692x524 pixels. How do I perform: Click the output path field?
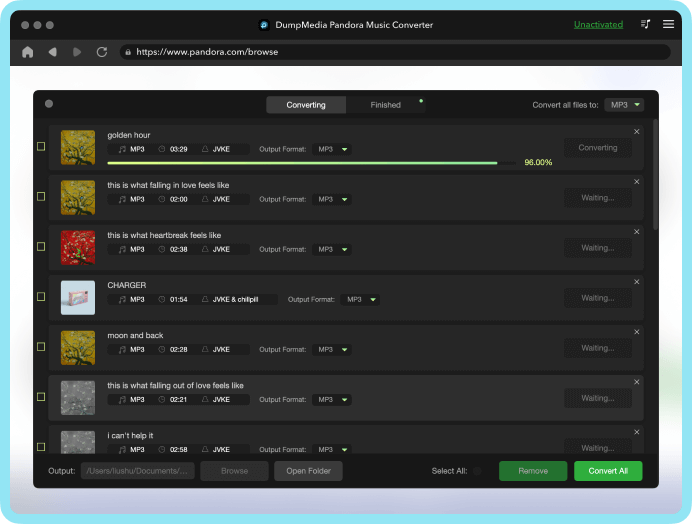(137, 471)
